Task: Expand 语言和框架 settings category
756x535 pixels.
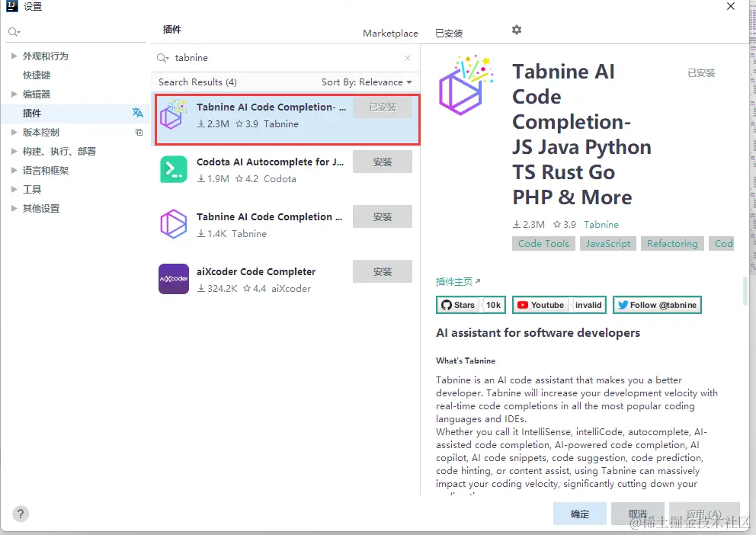Action: tap(14, 170)
